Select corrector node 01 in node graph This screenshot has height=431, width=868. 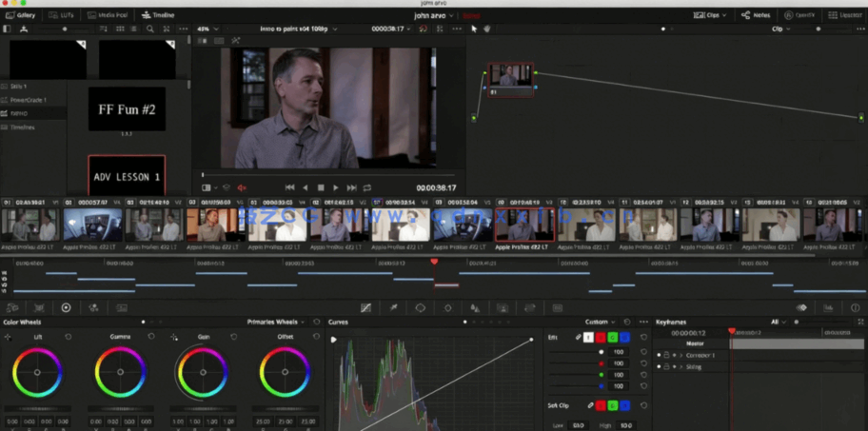tap(510, 80)
